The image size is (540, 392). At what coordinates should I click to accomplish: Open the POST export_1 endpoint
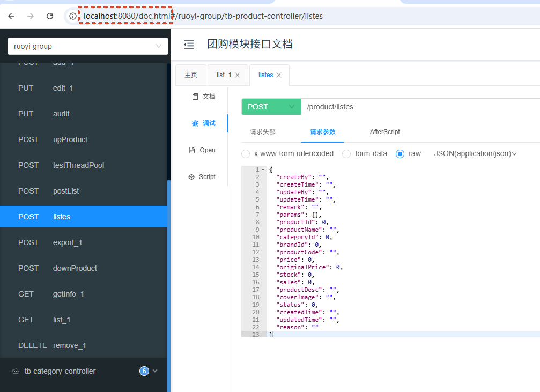tap(84, 242)
